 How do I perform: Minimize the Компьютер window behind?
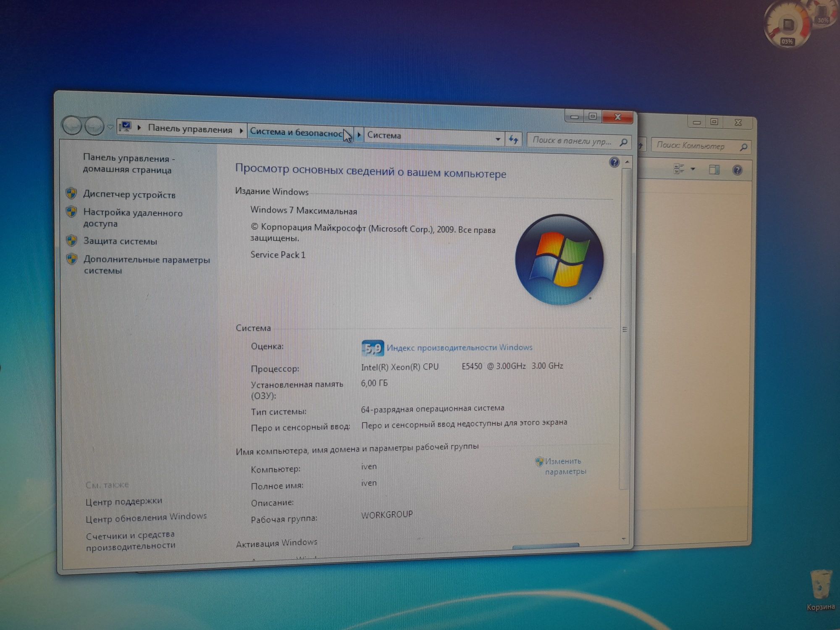(x=696, y=122)
